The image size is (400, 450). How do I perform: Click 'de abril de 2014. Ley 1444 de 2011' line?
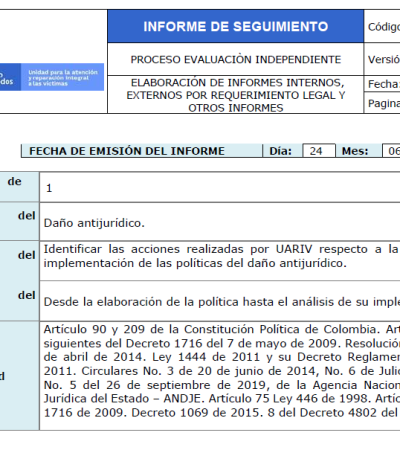[x=222, y=357]
